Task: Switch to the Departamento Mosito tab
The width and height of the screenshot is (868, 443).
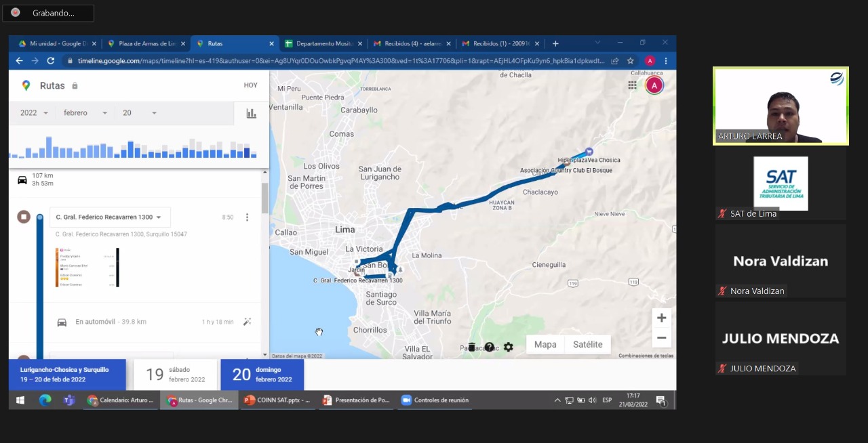Action: pos(323,43)
